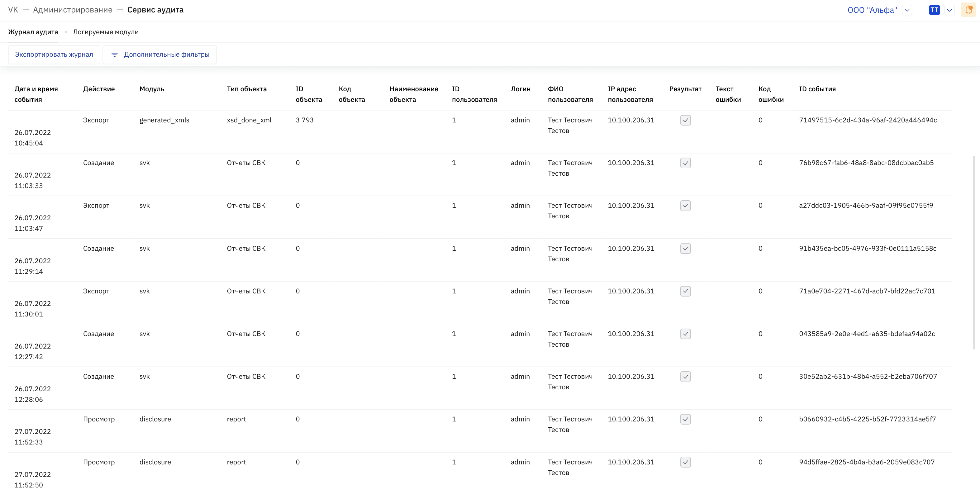Click the Экспортировать журнал button
This screenshot has width=980, height=494.
tap(54, 55)
